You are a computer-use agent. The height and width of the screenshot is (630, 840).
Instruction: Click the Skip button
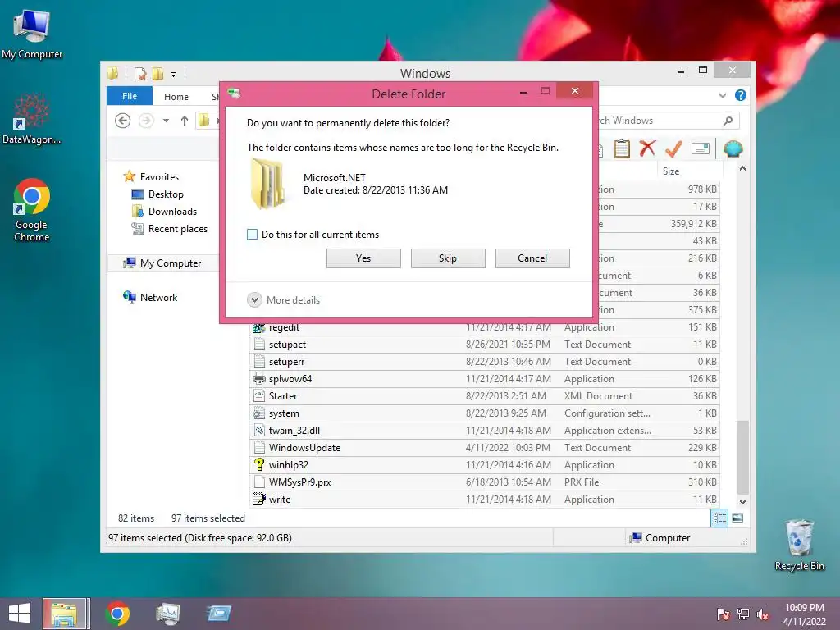(448, 258)
